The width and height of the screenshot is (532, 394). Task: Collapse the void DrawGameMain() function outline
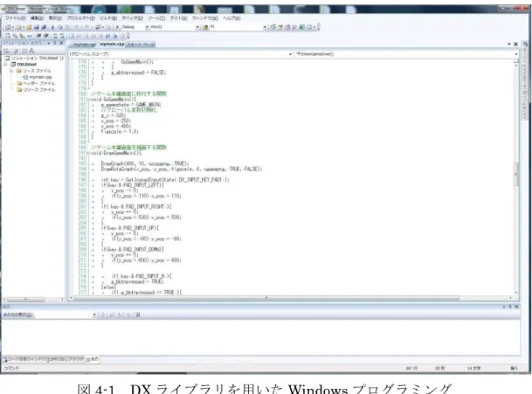coord(89,153)
